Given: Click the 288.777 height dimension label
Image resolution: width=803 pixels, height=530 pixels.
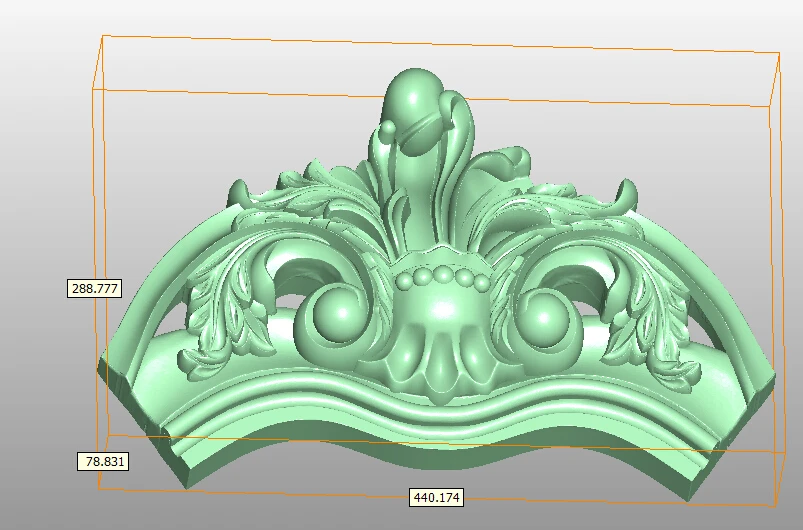Looking at the screenshot, I should pos(95,288).
